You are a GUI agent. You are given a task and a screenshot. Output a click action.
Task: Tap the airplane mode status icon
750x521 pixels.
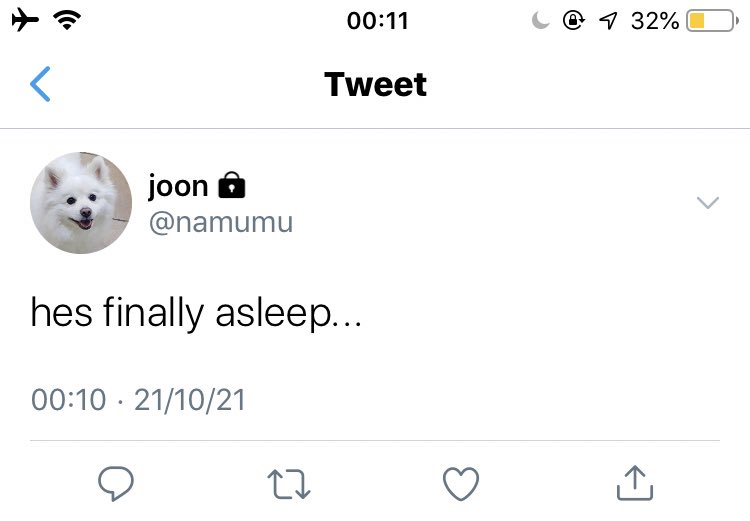25,21
